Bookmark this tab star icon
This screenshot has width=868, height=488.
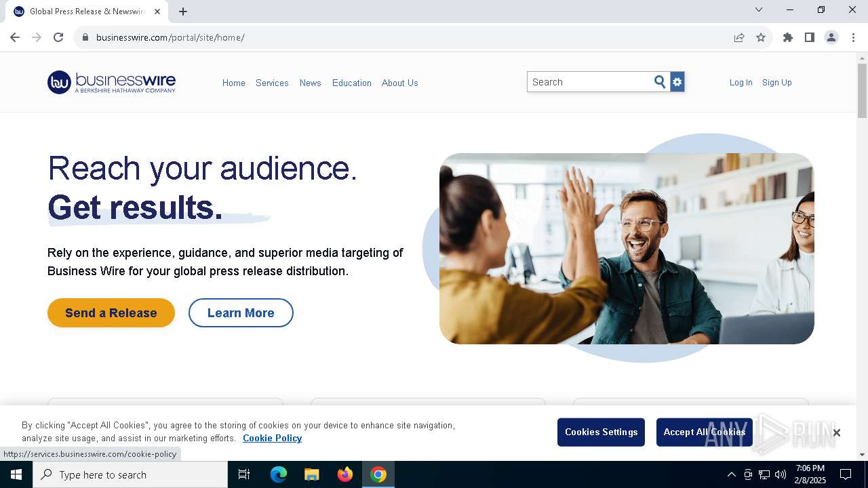click(x=761, y=37)
